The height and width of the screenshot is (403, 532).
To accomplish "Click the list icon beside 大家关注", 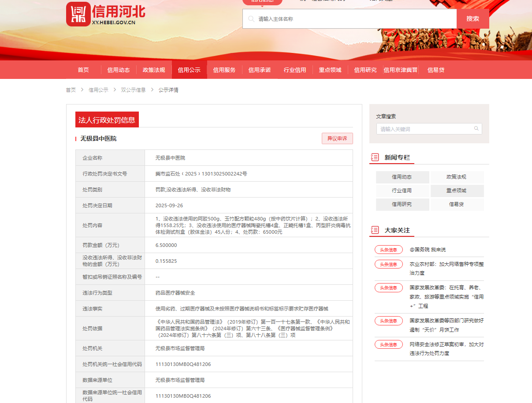I will coord(375,230).
